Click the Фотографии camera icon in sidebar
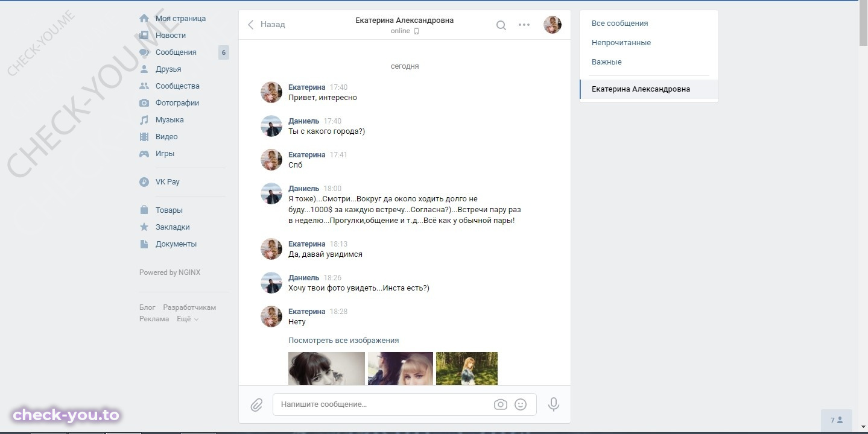868x434 pixels. coord(144,103)
